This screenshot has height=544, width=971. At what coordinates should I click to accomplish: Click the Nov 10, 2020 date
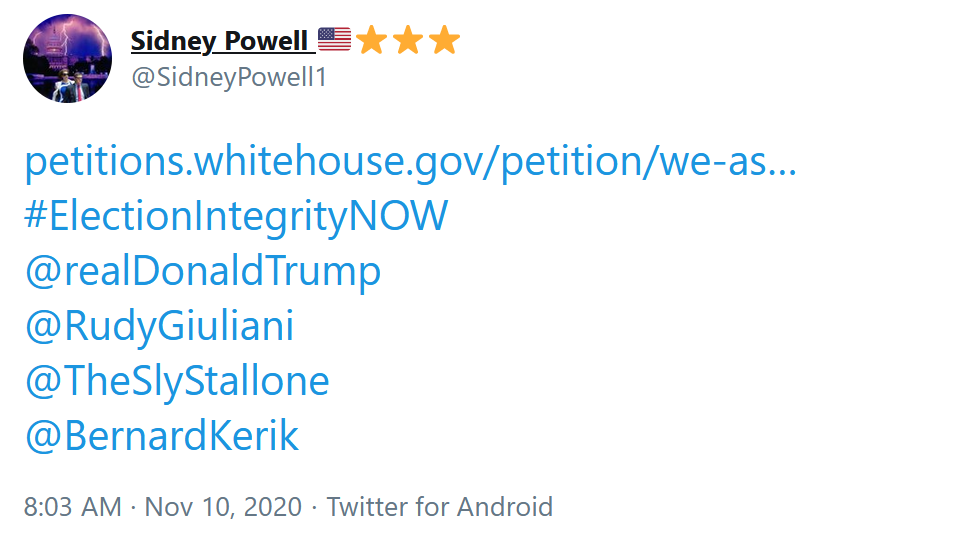tap(223, 507)
